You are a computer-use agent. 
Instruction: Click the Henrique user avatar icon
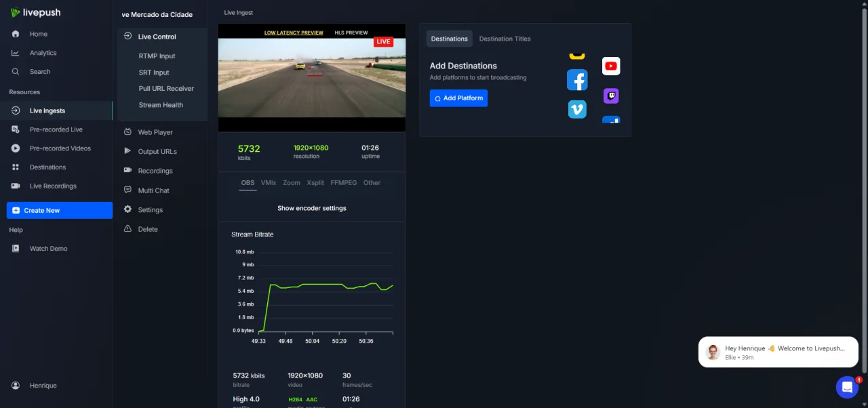click(x=16, y=386)
